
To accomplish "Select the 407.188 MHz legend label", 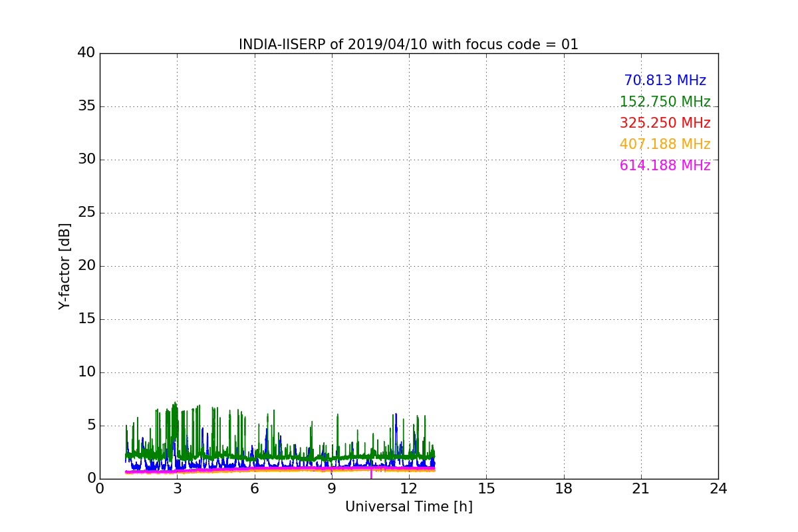I will point(665,144).
